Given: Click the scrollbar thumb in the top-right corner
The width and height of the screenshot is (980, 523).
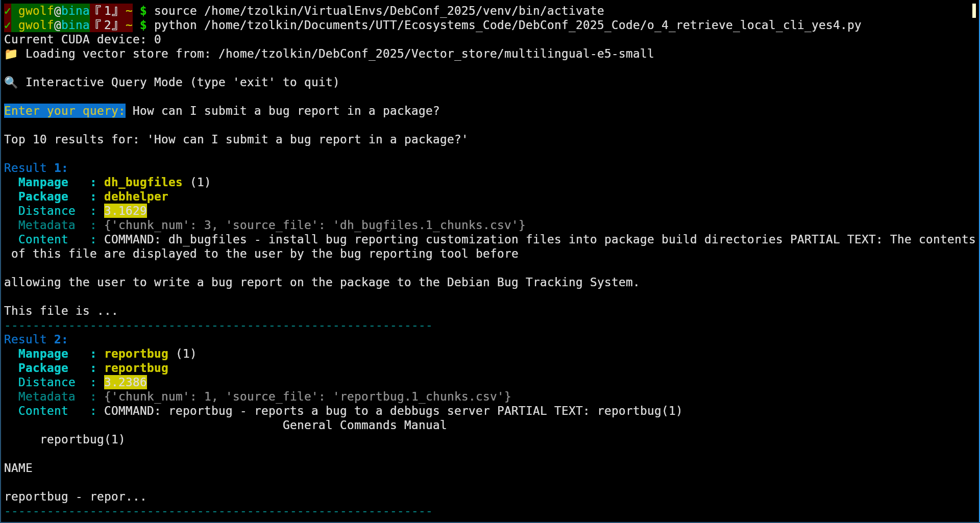Looking at the screenshot, I should (x=974, y=11).
